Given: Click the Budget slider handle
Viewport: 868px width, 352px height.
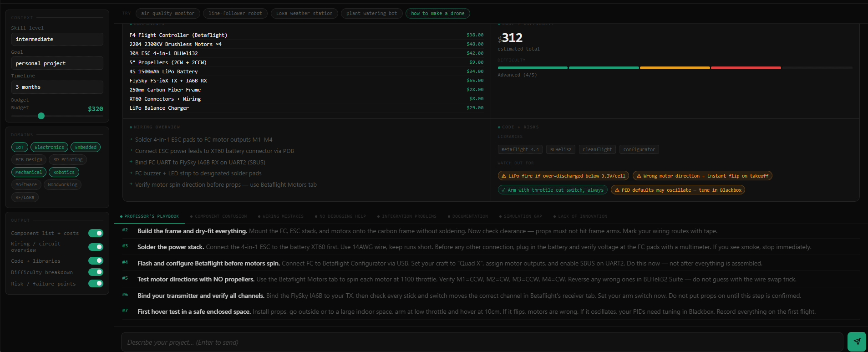Looking at the screenshot, I should (41, 116).
